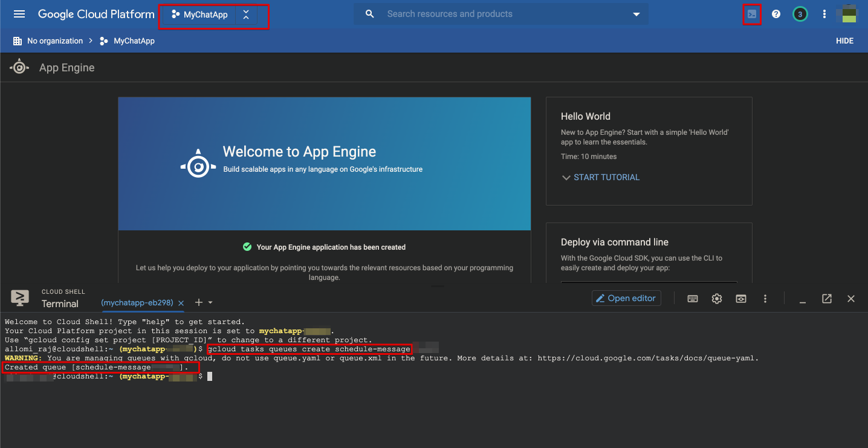Open Cloud Shell terminal settings gear
The width and height of the screenshot is (868, 448).
coord(717,299)
